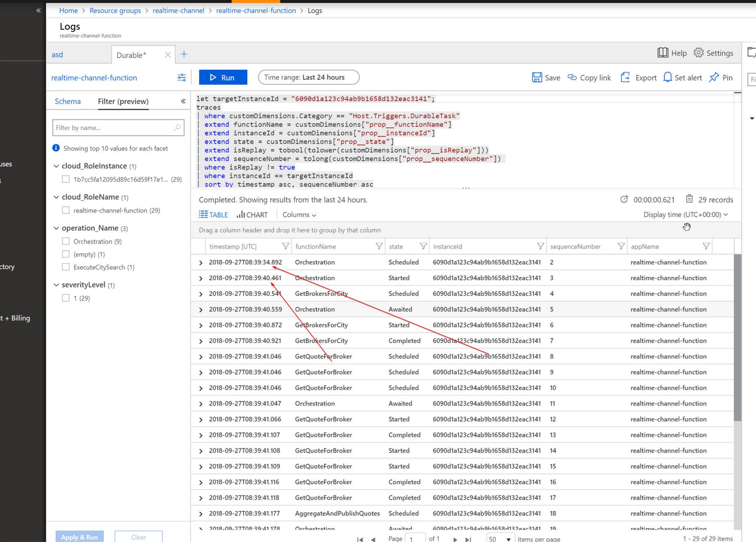
Task: Click the Export icon
Action: point(625,78)
